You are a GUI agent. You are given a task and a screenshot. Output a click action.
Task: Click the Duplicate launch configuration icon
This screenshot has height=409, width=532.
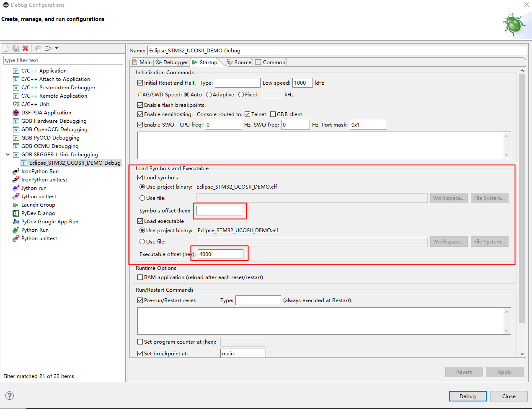pos(16,48)
